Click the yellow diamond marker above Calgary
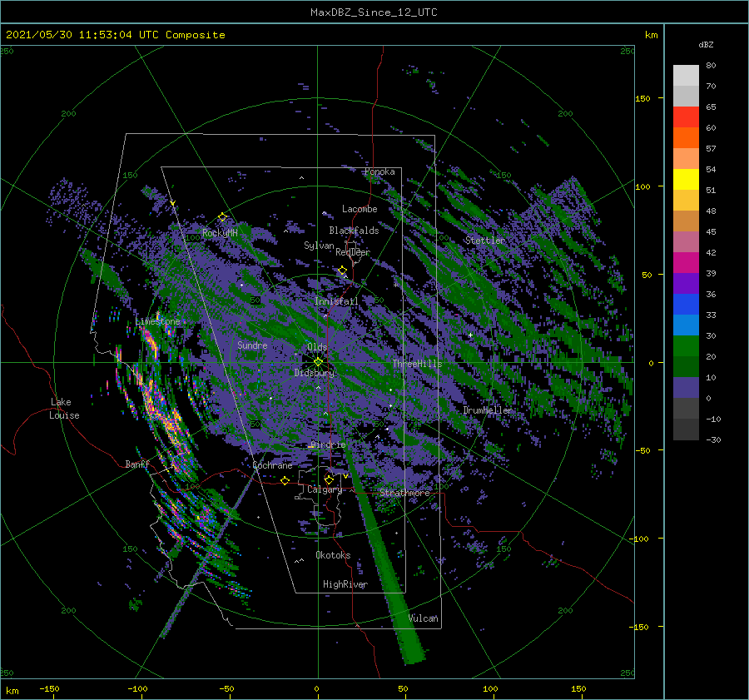 point(329,479)
